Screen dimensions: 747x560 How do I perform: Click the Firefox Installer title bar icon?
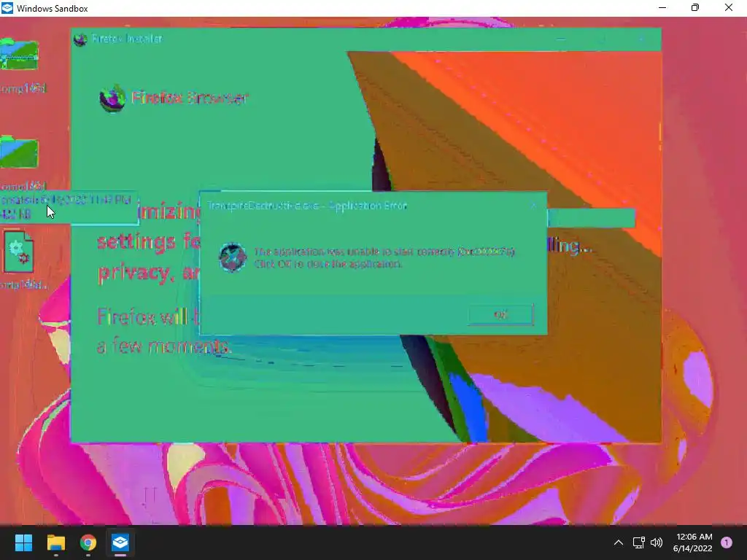[x=80, y=39]
